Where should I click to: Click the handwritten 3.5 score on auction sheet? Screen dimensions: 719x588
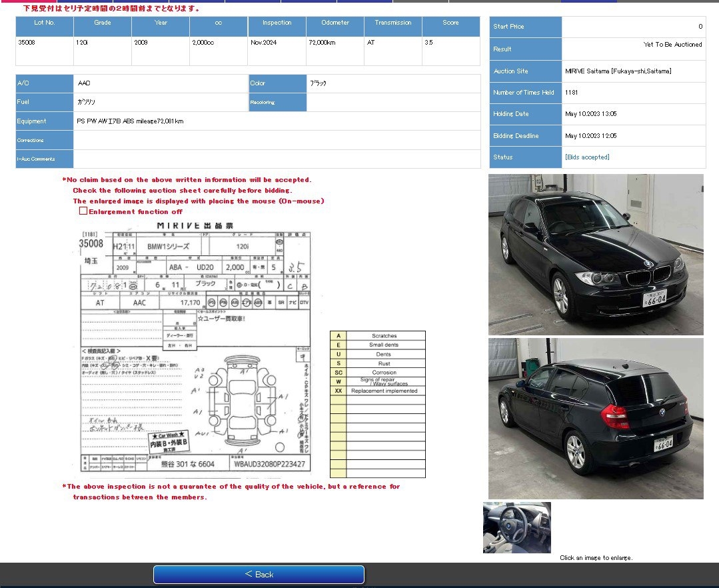pos(295,268)
